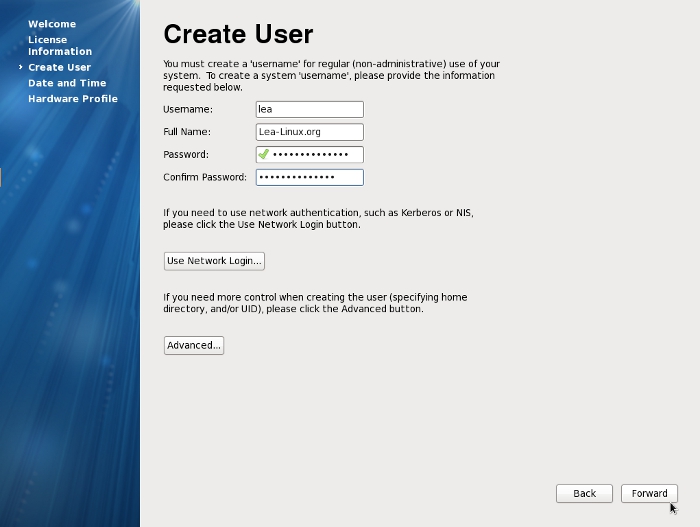Click the arrow marker beside Create User in the sidebar
Image resolution: width=700 pixels, height=527 pixels.
coord(20,68)
